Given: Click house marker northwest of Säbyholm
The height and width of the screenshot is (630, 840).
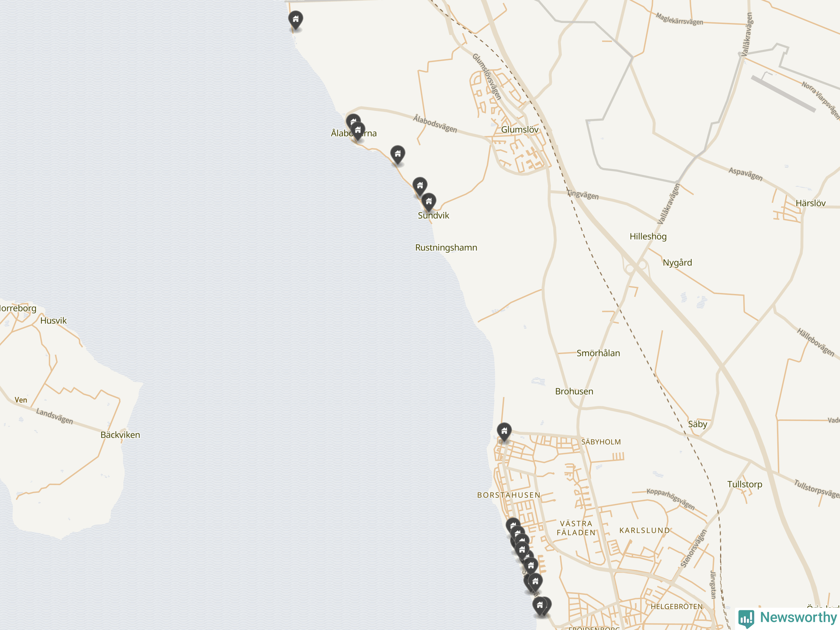Looking at the screenshot, I should click(504, 432).
